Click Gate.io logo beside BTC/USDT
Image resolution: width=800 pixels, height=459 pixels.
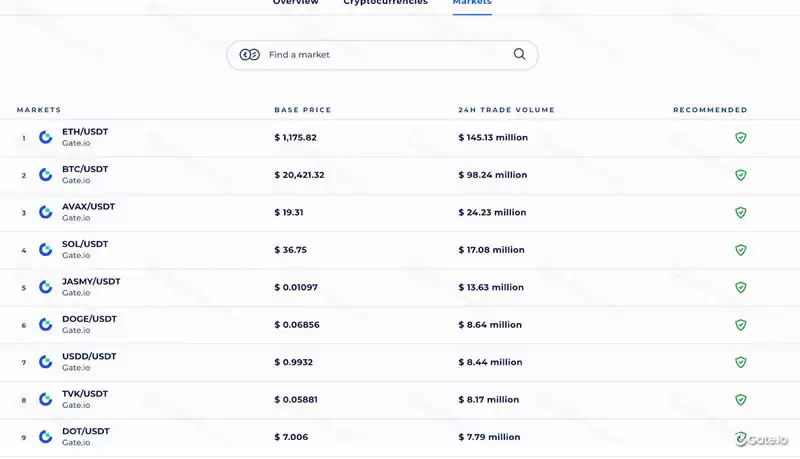click(x=45, y=175)
